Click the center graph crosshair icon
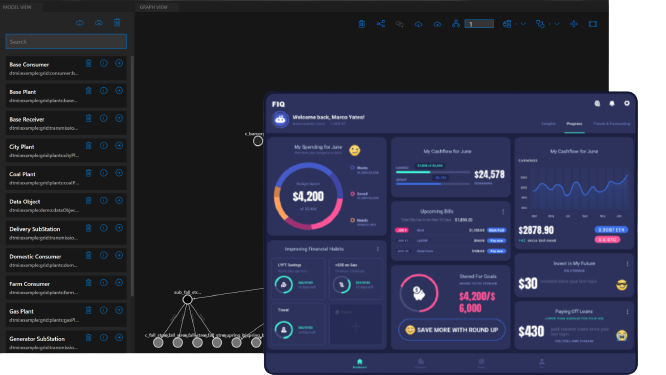Image resolution: width=666 pixels, height=375 pixels. (x=574, y=24)
